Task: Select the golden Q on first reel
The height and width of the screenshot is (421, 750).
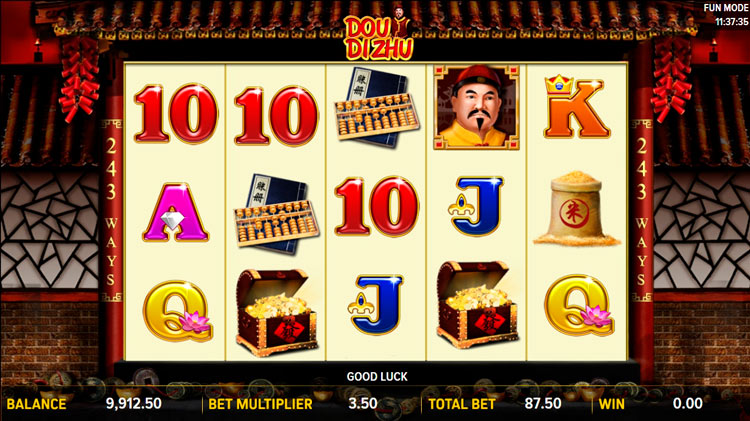Action: click(x=177, y=311)
